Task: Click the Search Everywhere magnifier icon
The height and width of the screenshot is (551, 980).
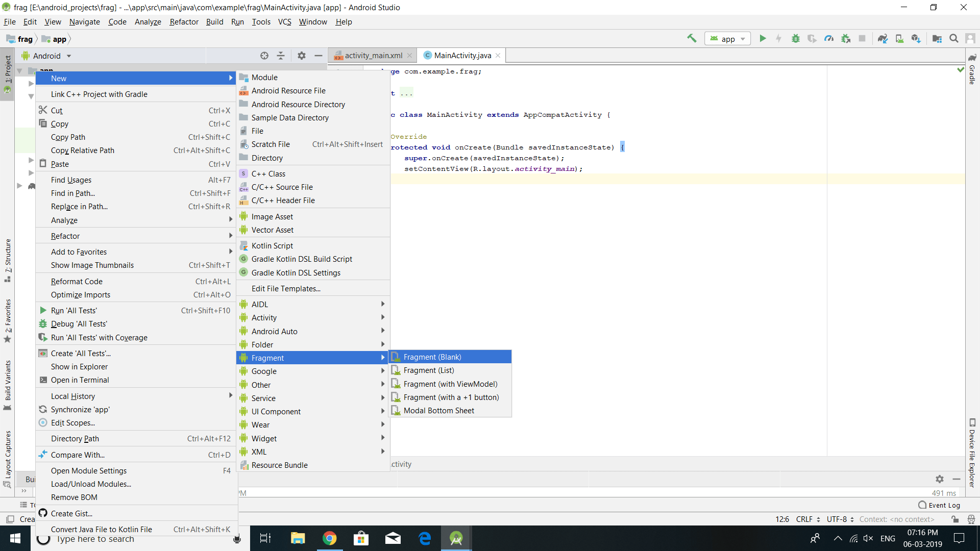Action: click(x=953, y=38)
